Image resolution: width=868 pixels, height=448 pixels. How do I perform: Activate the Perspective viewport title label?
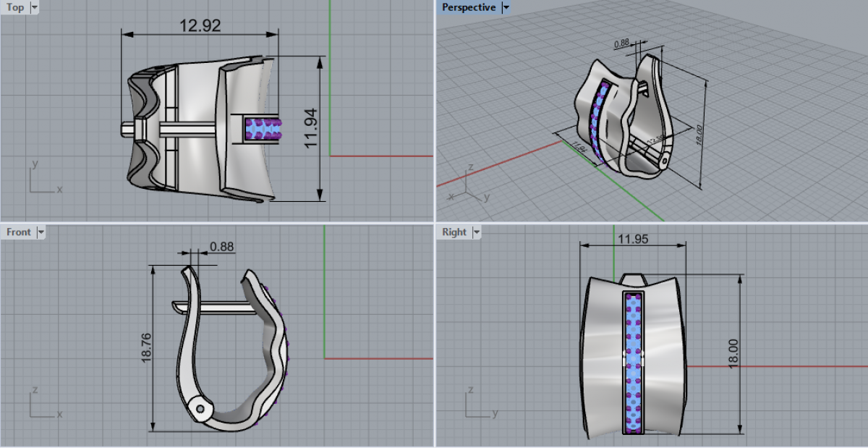coord(469,7)
